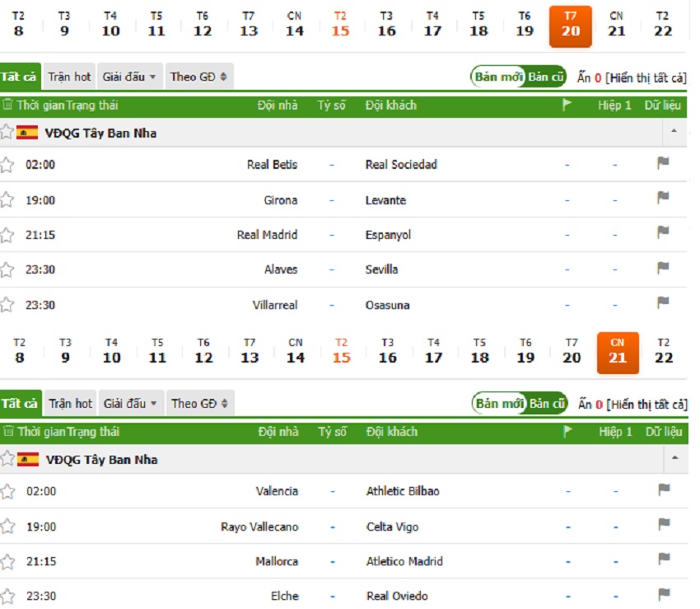The height and width of the screenshot is (609, 700).
Task: Open Real Sociedad team link
Action: click(401, 165)
